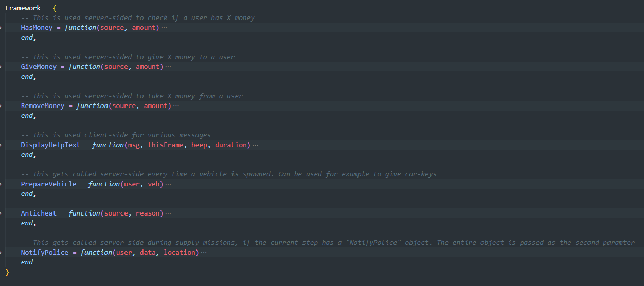The width and height of the screenshot is (644, 286).
Task: Click the closing curly brace of Framework
Action: point(7,272)
